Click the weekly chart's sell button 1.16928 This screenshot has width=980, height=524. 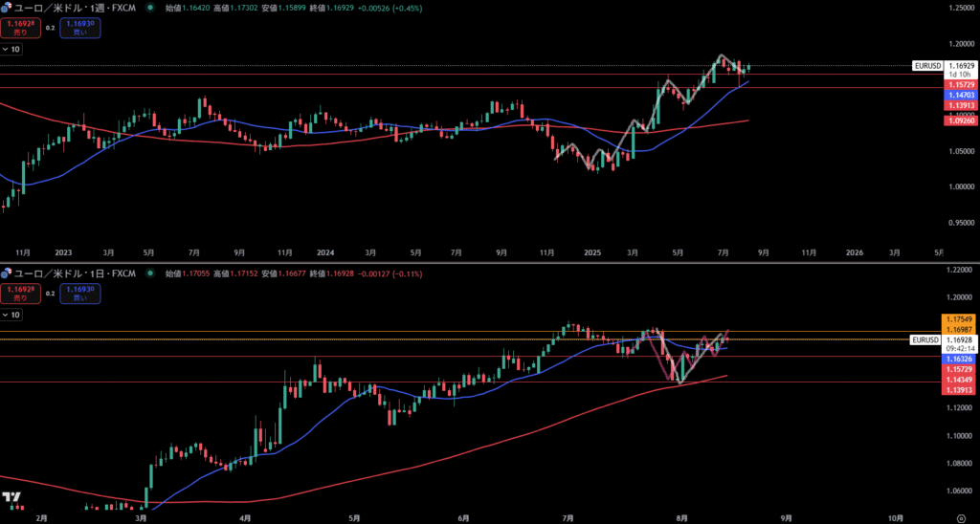pyautogui.click(x=21, y=28)
